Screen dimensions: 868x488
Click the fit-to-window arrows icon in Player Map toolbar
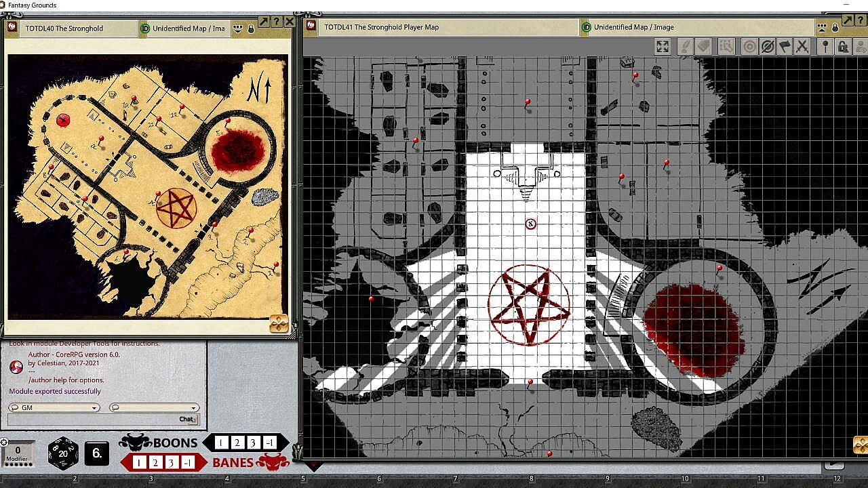coord(663,46)
